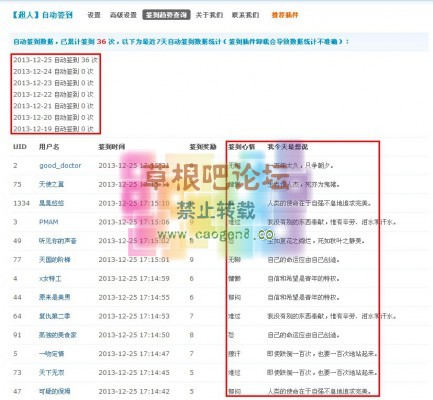Image resolution: width=433 pixels, height=400 pixels.
Task: Click the UID cell 1334
Action: (21, 203)
